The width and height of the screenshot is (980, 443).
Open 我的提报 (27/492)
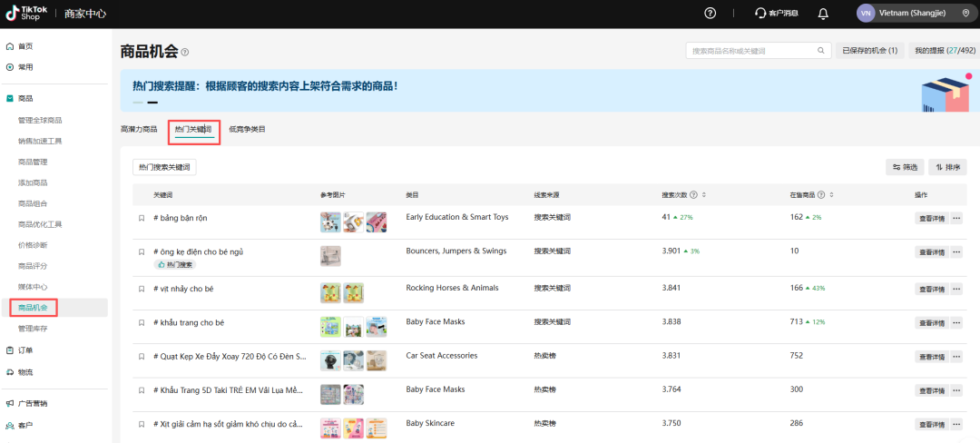click(x=945, y=51)
